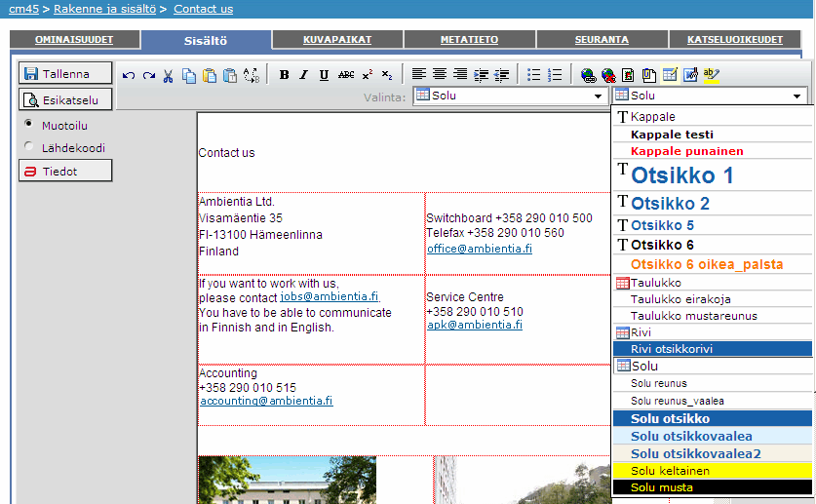
Task: Follow the cm45 breadcrumb link
Action: (24, 9)
